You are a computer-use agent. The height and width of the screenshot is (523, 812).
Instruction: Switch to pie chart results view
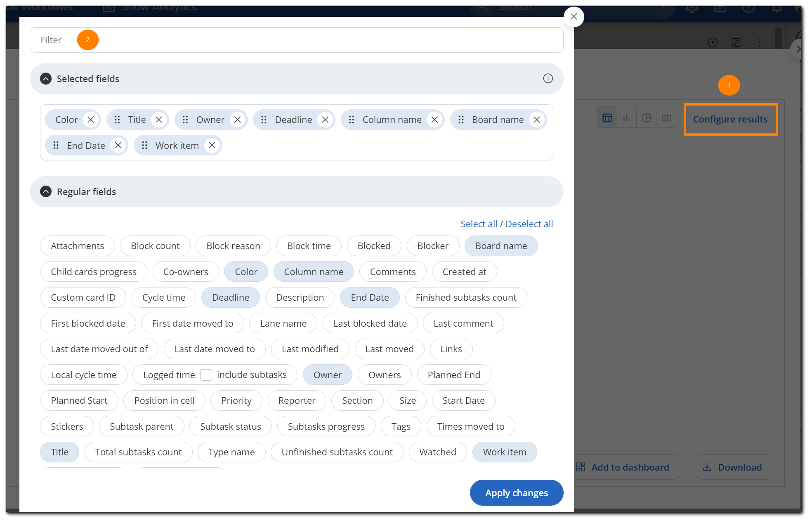tap(646, 117)
